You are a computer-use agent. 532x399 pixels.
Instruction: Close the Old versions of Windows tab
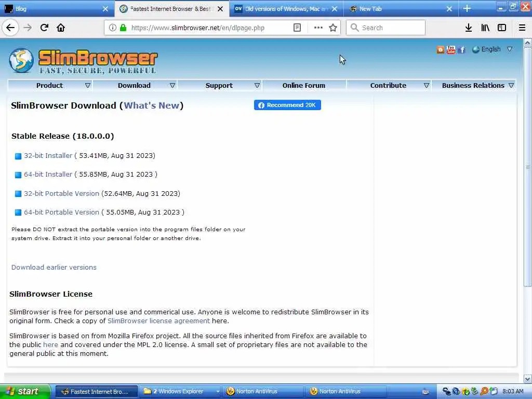click(x=335, y=9)
